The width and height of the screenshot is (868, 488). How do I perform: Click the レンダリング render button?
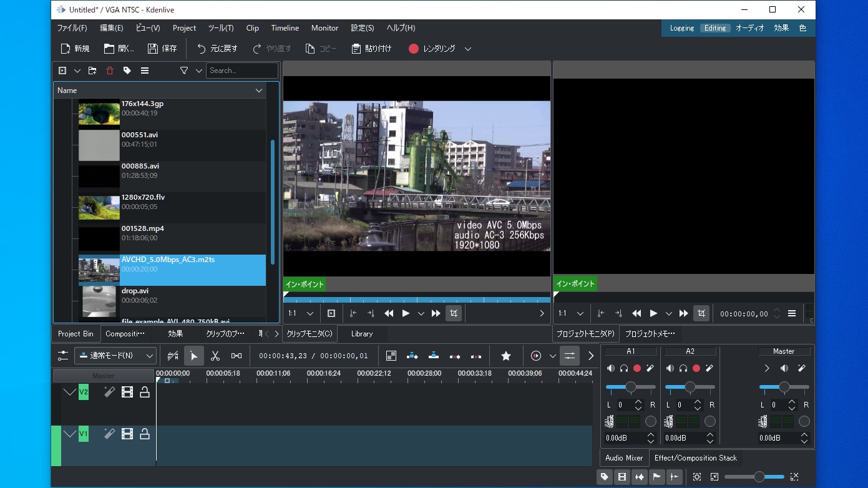pyautogui.click(x=432, y=49)
